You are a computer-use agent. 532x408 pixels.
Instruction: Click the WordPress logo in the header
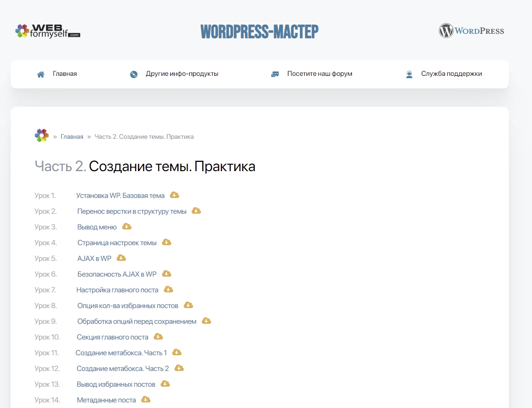click(x=471, y=31)
